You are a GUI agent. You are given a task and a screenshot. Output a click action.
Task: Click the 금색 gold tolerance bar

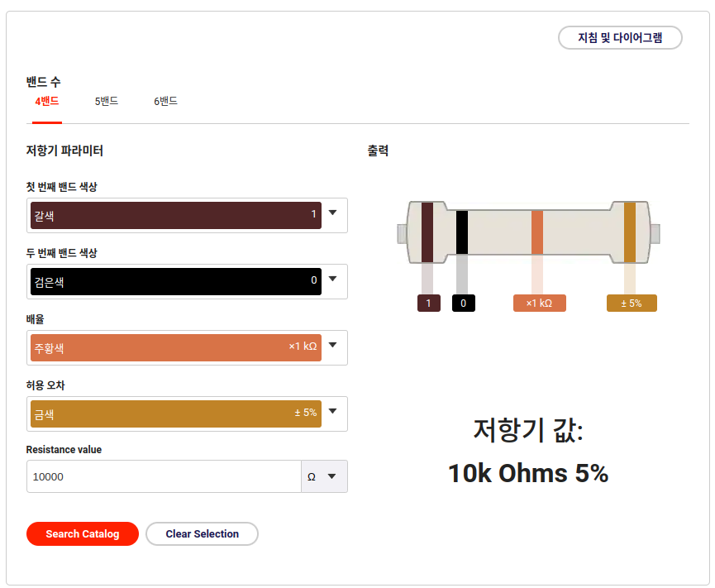coord(176,414)
